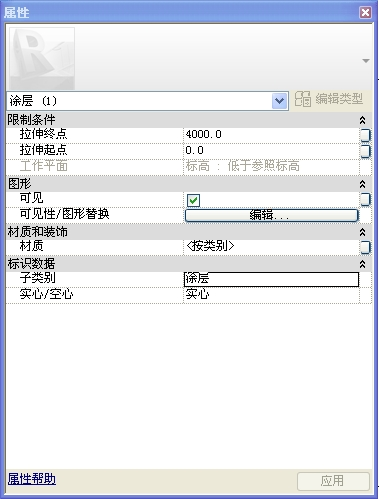Click the 编辑类型 button
The image size is (379, 499).
click(329, 99)
